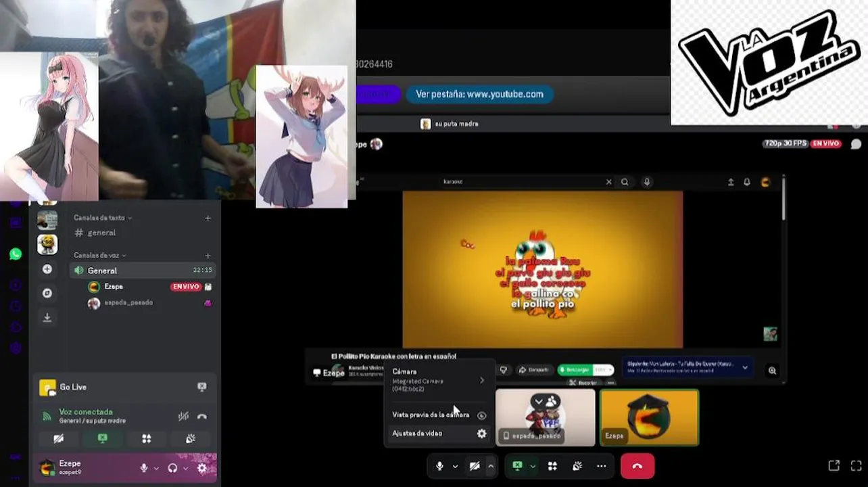Toggle screen share in the sidebar panel
The image size is (868, 487).
tap(103, 438)
